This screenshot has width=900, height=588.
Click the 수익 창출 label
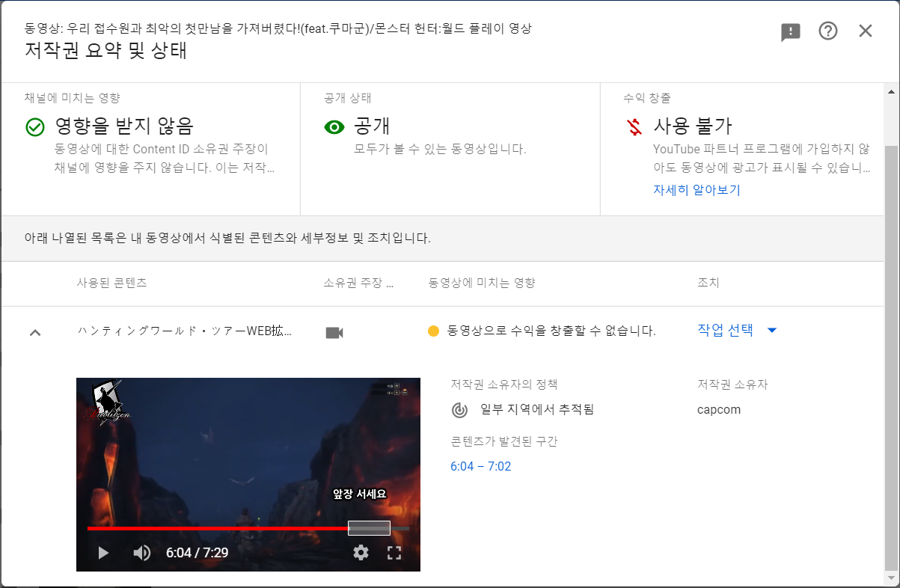(x=647, y=98)
